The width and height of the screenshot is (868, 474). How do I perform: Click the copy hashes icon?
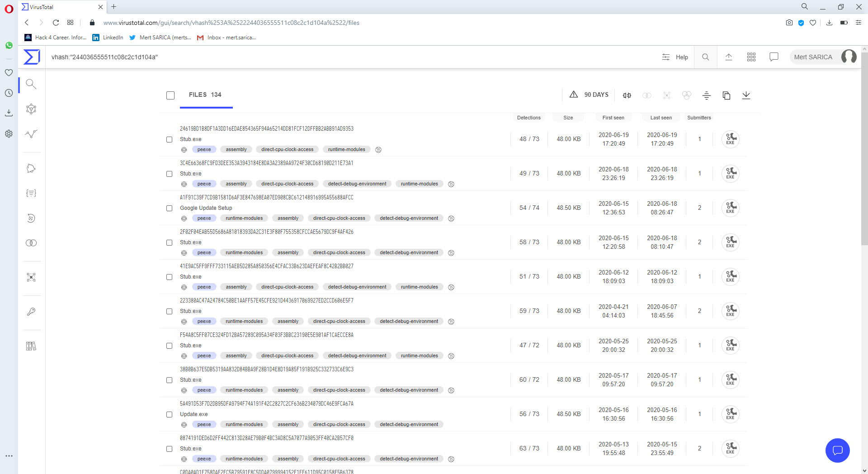point(726,95)
